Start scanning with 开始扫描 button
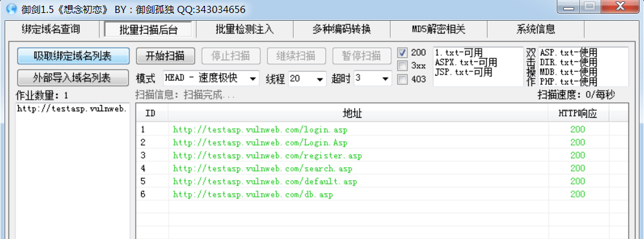Screen dimensions: 644x239 click(x=166, y=56)
